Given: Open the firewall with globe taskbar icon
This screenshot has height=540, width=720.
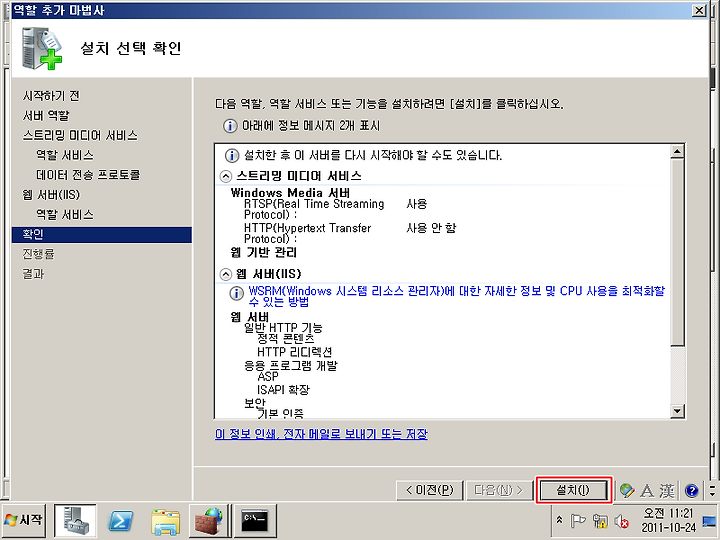Looking at the screenshot, I should (209, 521).
